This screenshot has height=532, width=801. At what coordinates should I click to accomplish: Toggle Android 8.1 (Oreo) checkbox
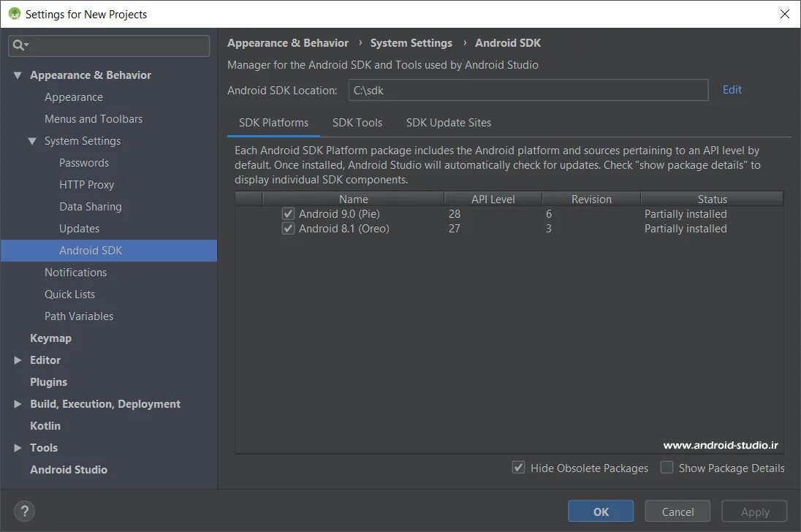(288, 228)
